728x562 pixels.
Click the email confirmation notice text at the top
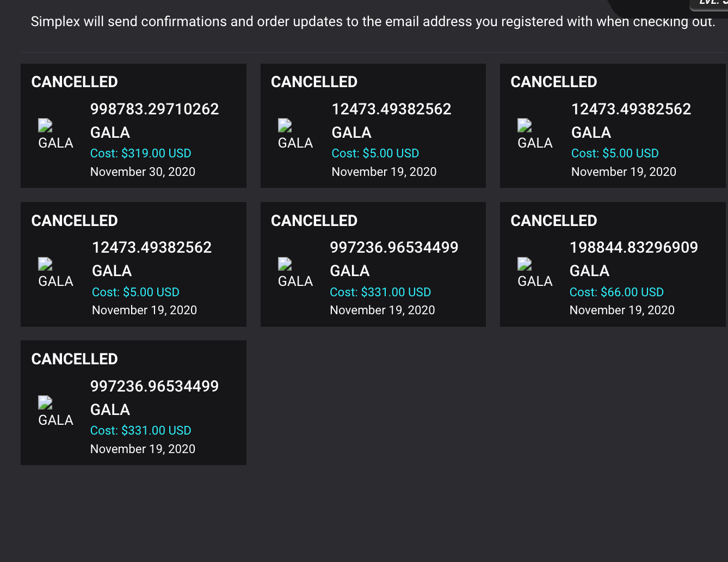pos(371,22)
